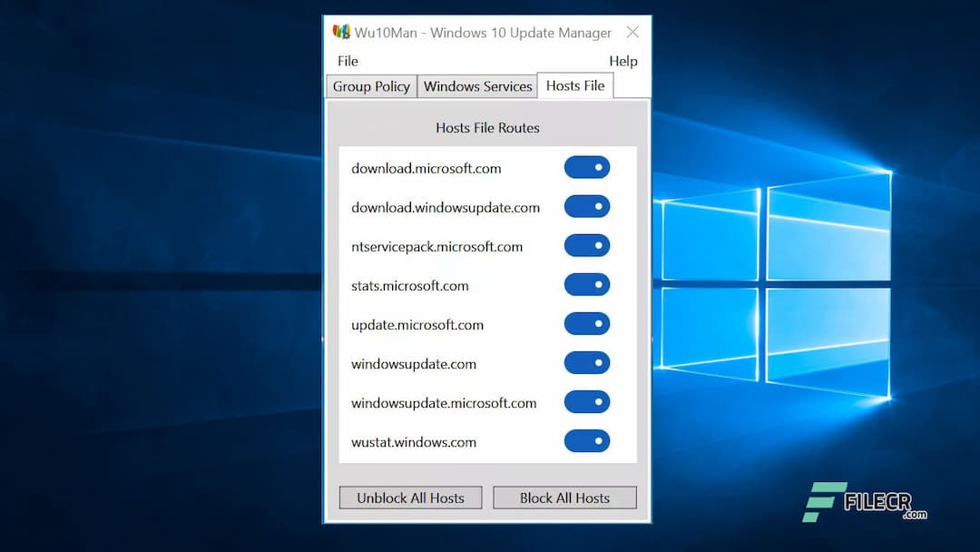Click the Hosts File Routes header
Screen dimensions: 980x552
(487, 127)
